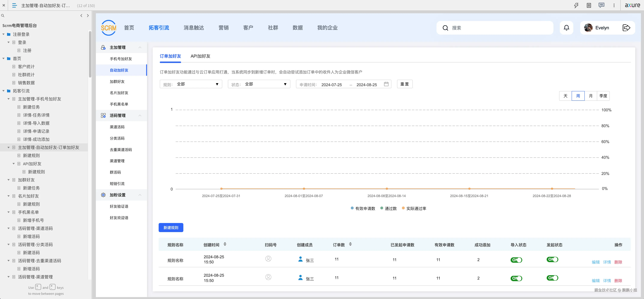Image resolution: width=644 pixels, height=299 pixels.
Task: Click the 主加管理 person icon in sidebar
Action: (103, 47)
